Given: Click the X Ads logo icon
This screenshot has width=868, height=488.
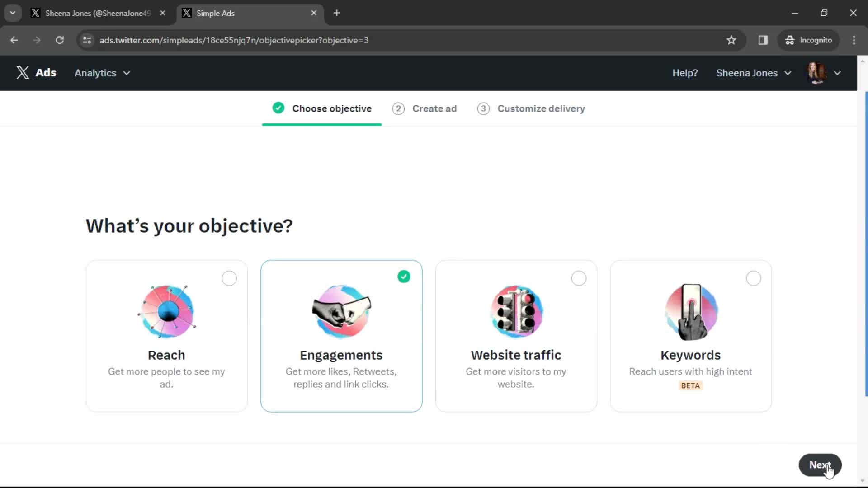Looking at the screenshot, I should tap(23, 73).
